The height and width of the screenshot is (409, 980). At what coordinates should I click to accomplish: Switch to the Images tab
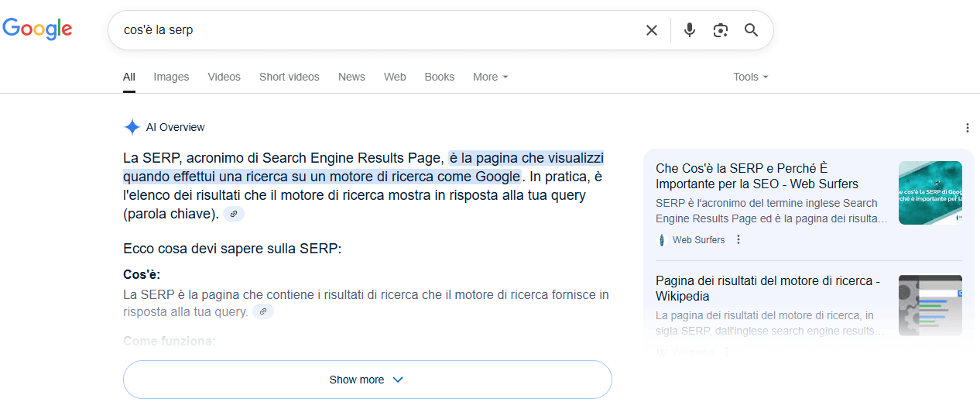point(171,77)
